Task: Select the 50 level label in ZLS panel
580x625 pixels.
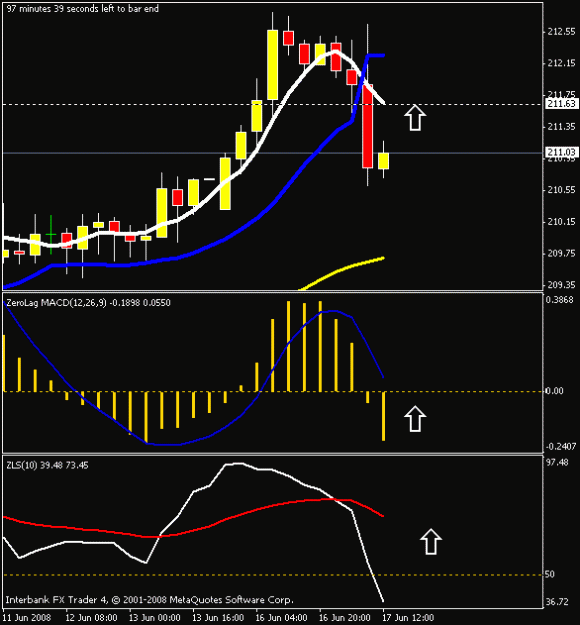Action: pyautogui.click(x=550, y=574)
